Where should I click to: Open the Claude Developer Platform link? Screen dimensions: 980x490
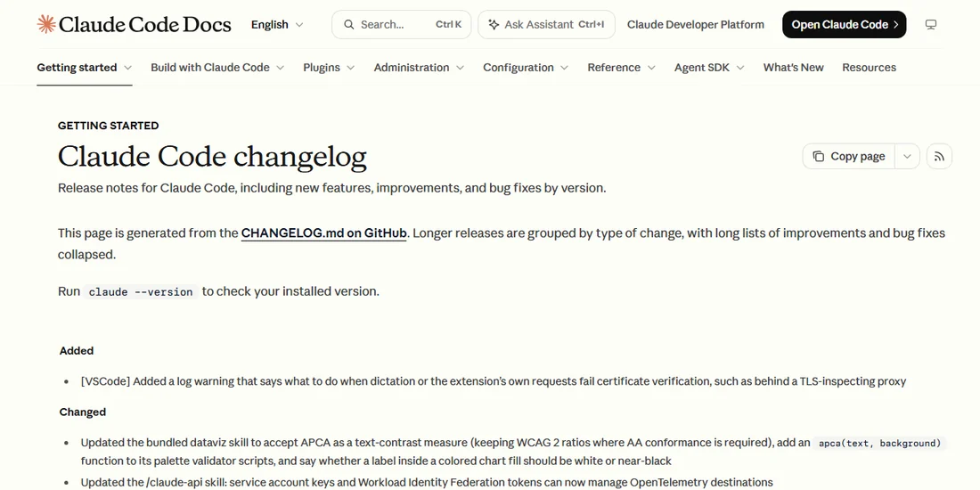(x=696, y=24)
